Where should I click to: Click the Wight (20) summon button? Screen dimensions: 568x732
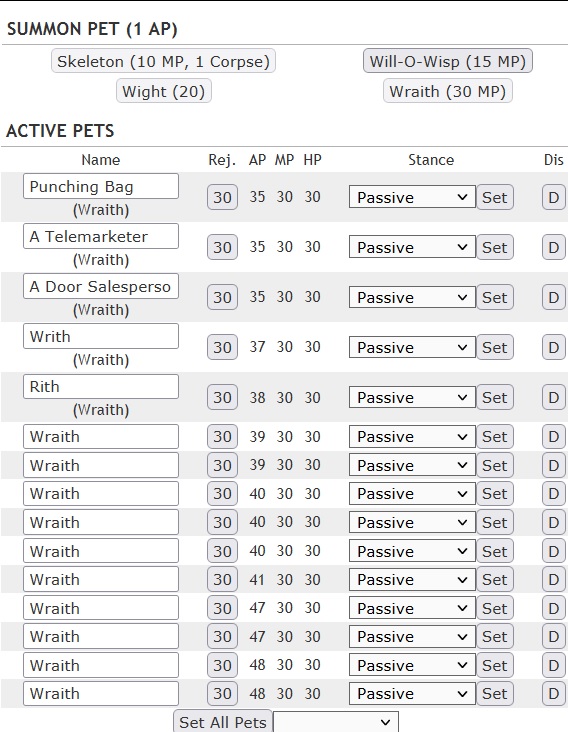coord(163,91)
